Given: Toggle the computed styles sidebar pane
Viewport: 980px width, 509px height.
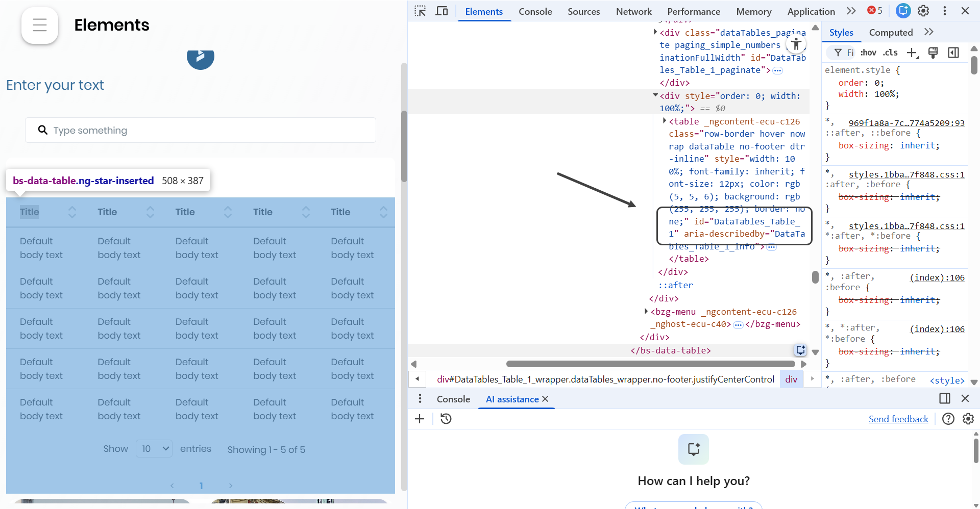Looking at the screenshot, I should tap(953, 53).
